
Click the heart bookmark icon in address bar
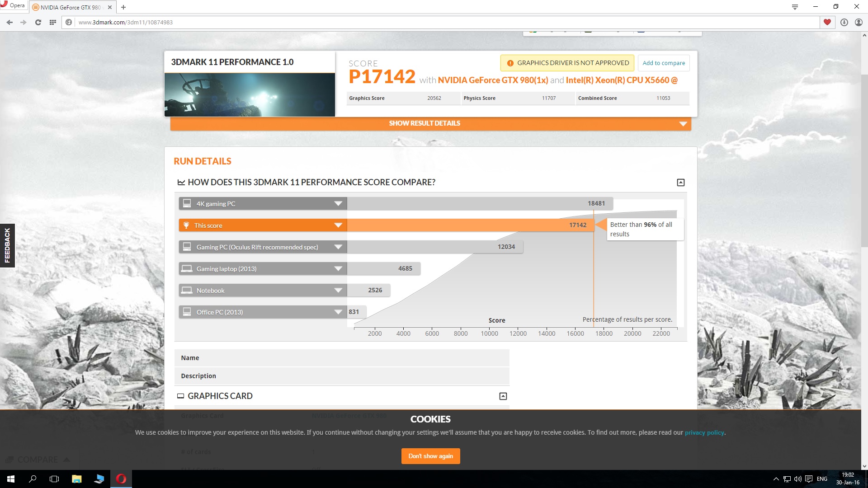coord(827,22)
